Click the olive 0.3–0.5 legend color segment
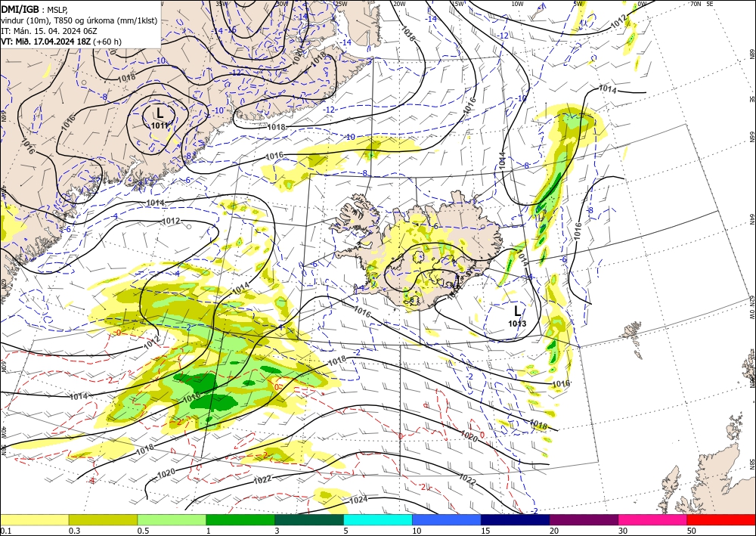The height and width of the screenshot is (536, 756). click(x=103, y=519)
